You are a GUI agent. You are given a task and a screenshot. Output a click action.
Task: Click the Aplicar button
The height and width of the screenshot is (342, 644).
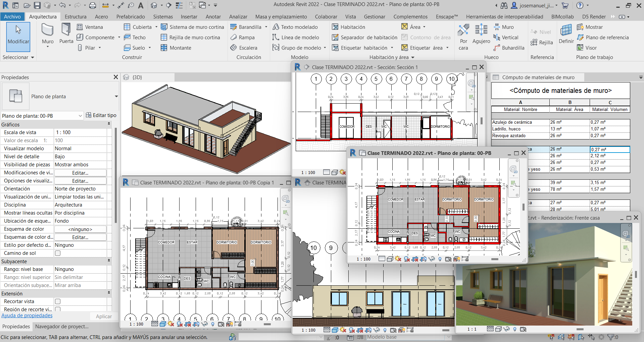(x=103, y=316)
